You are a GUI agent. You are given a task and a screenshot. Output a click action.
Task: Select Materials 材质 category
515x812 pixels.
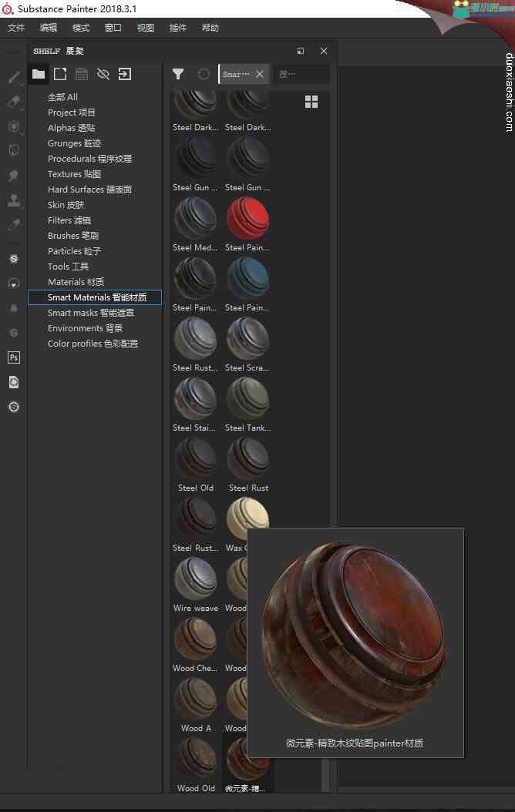tap(76, 282)
